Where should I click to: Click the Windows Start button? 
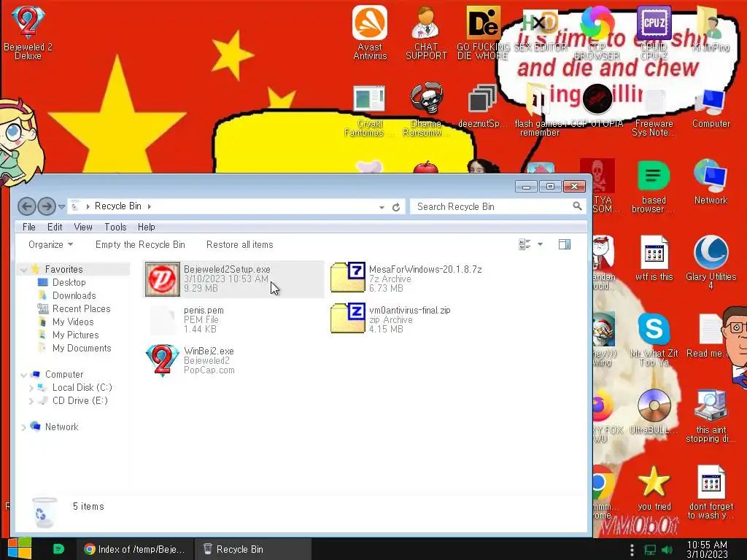(x=19, y=549)
